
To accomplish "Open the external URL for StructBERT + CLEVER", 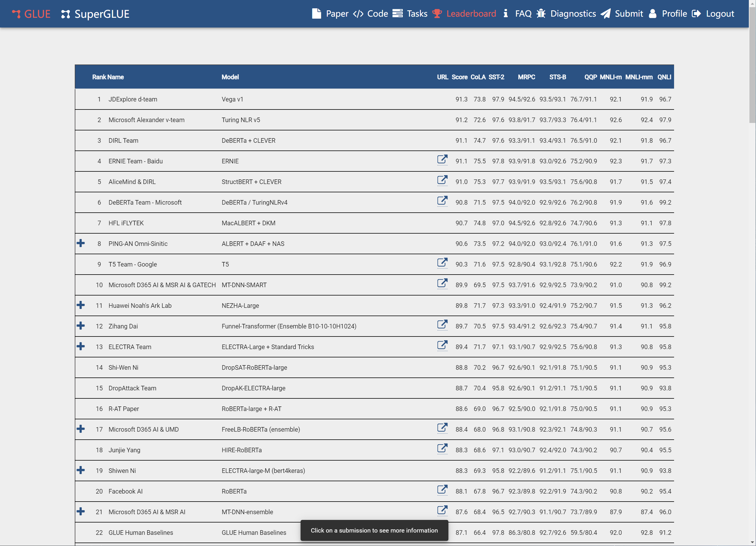I will point(442,181).
